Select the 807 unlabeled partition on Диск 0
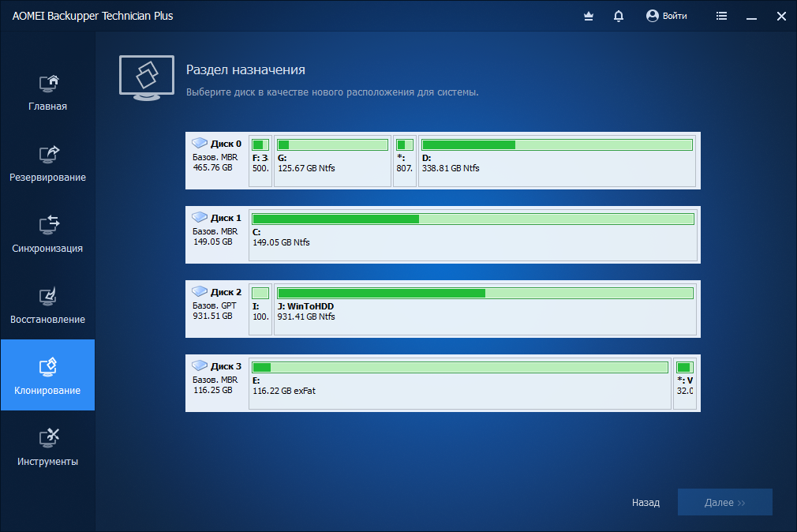The height and width of the screenshot is (532, 797). click(x=405, y=161)
